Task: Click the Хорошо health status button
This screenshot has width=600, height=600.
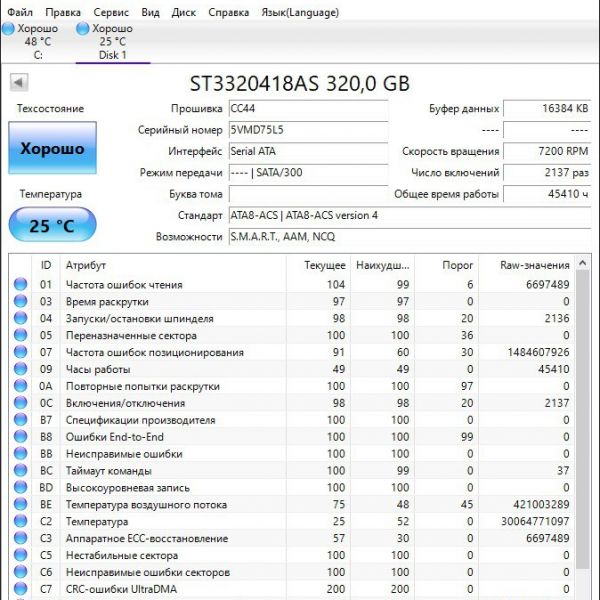Action: (x=52, y=148)
